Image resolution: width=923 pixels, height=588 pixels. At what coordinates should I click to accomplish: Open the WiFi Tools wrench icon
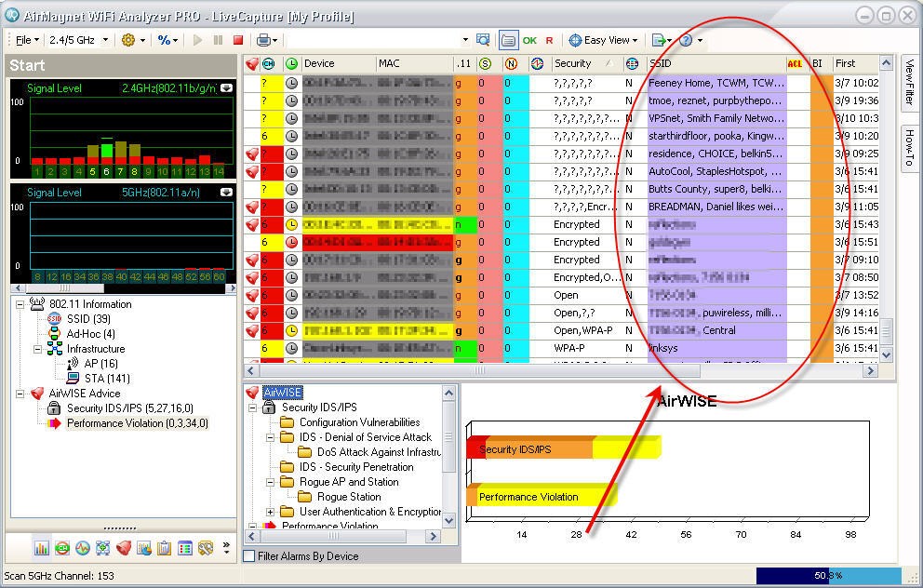point(206,548)
